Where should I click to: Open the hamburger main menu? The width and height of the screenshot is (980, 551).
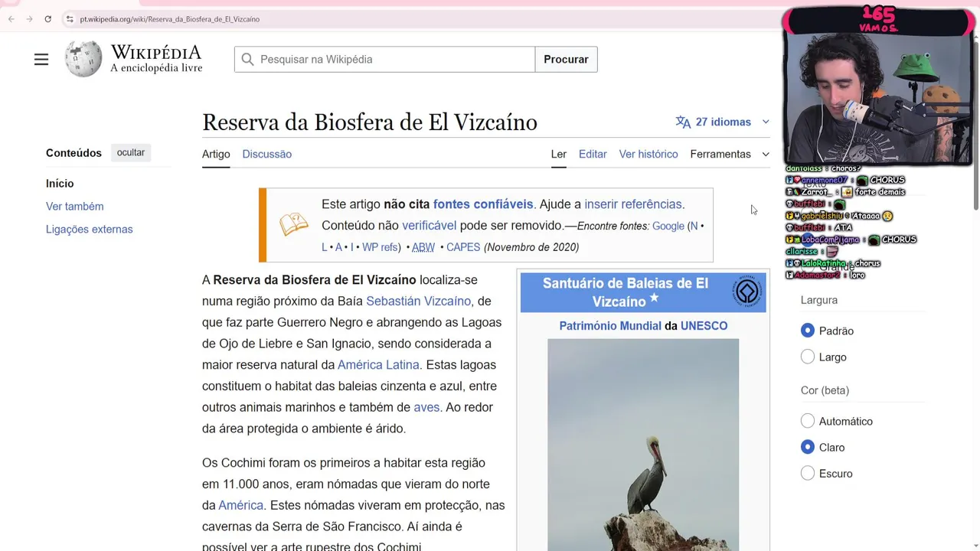[41, 60]
